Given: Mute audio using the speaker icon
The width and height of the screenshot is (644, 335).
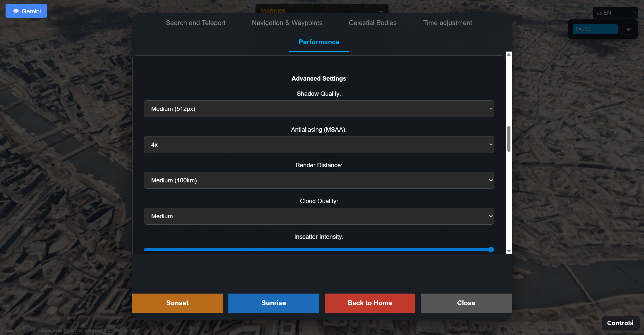Looking at the screenshot, I should tap(629, 29).
